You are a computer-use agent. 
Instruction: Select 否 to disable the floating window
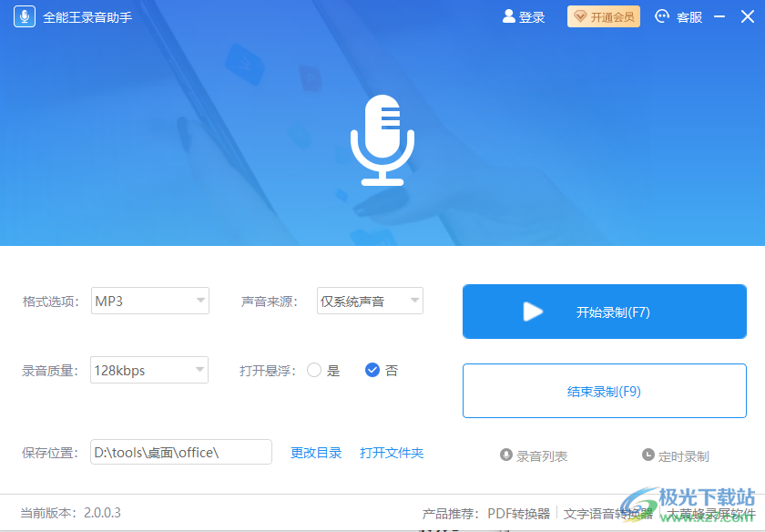tap(372, 370)
